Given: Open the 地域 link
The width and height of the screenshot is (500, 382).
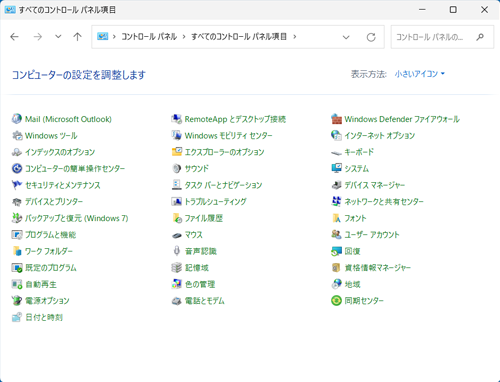Looking at the screenshot, I should click(352, 284).
